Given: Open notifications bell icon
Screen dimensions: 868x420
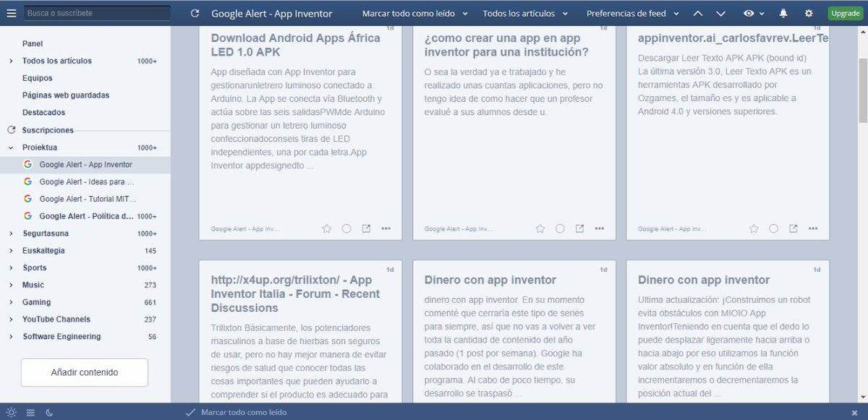Looking at the screenshot, I should 783,13.
